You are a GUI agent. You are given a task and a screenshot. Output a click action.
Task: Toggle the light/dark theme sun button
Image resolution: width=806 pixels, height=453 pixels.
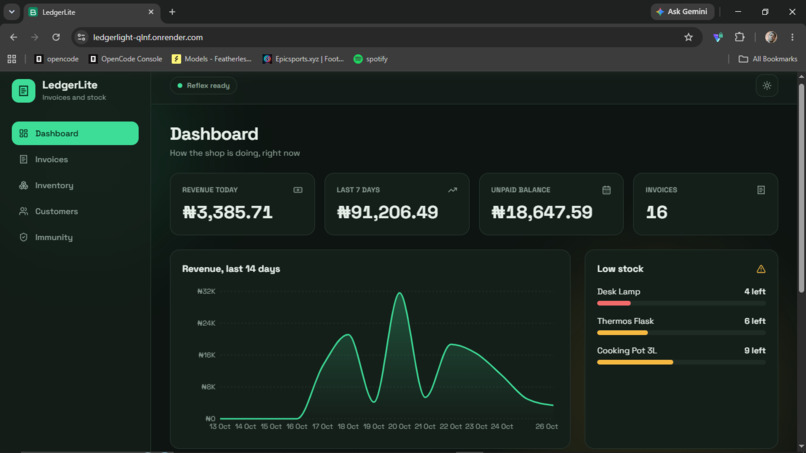coord(766,86)
